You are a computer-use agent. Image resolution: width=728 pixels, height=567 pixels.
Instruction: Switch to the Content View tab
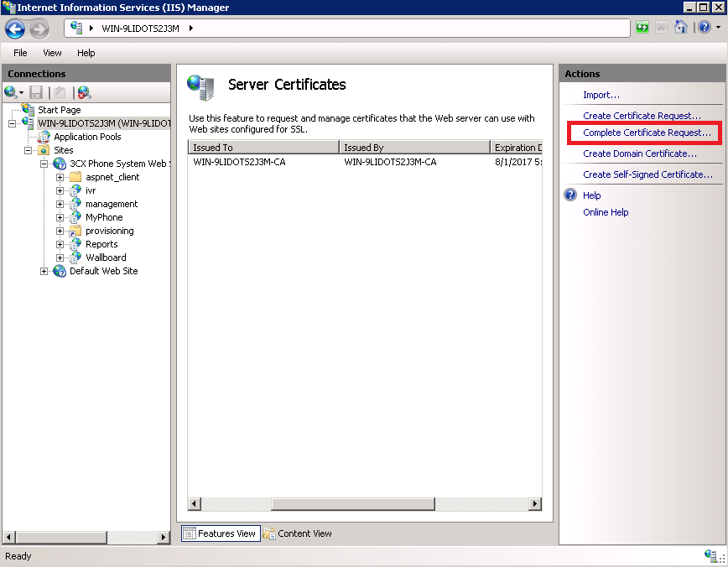pos(298,533)
